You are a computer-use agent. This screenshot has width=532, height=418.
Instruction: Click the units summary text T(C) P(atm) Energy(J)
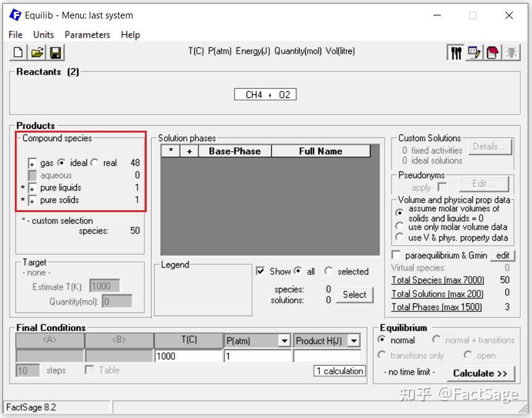coord(271,51)
